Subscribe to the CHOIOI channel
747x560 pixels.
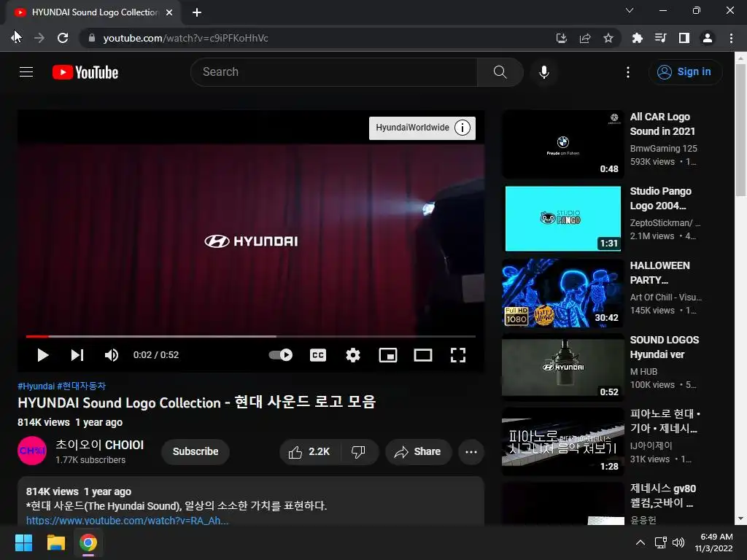coord(196,451)
